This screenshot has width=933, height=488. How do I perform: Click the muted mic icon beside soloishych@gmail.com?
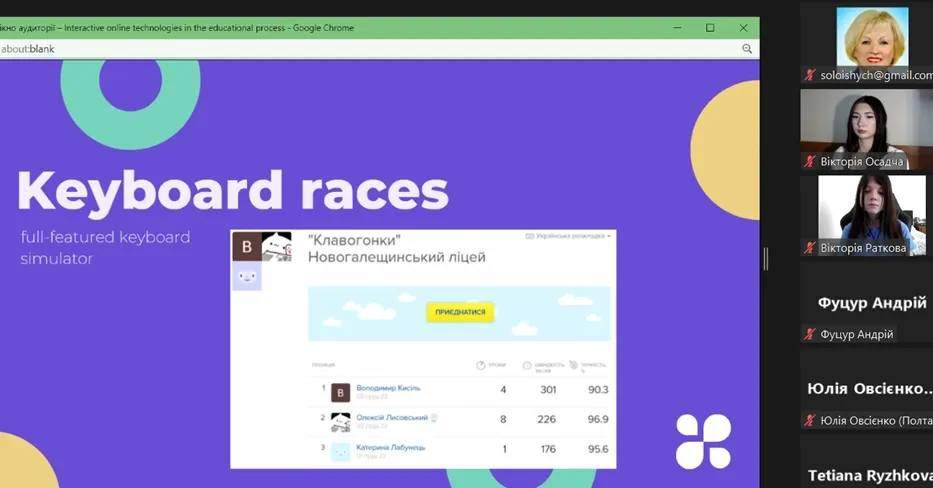810,75
